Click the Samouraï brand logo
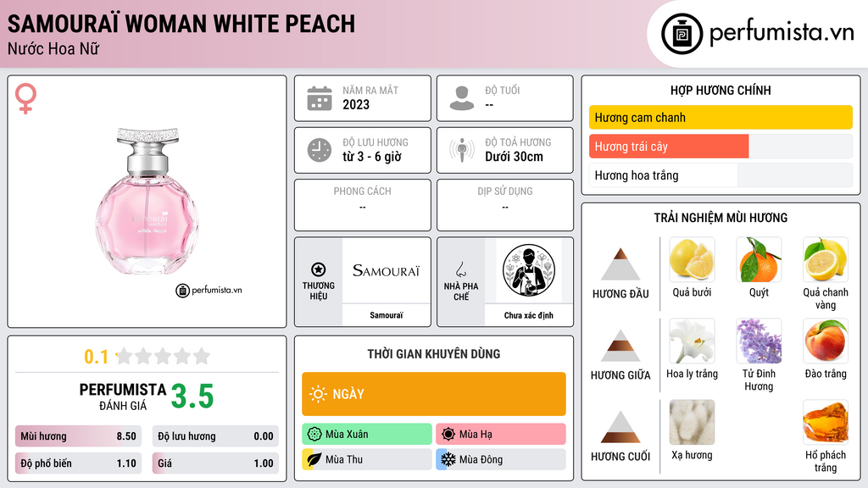 (386, 270)
